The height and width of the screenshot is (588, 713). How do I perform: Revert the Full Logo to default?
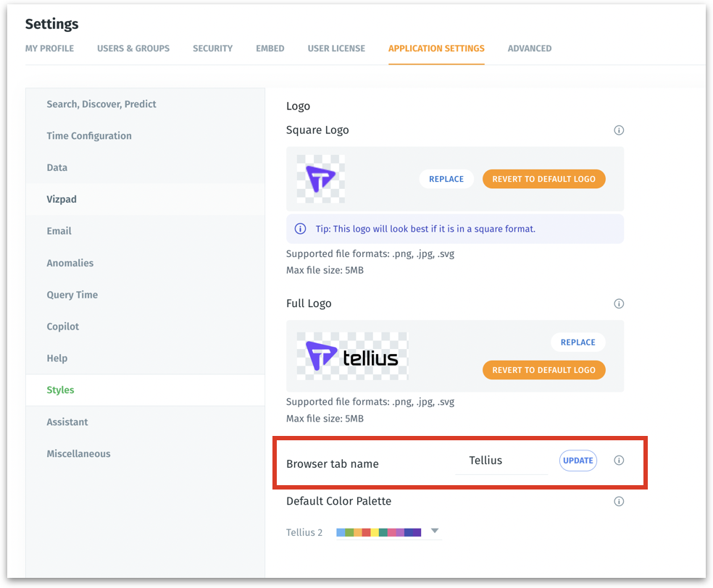coord(543,370)
